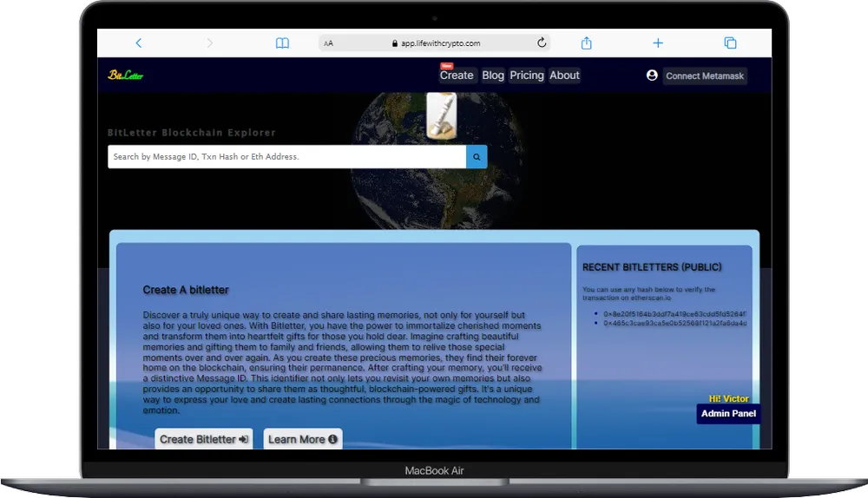Image resolution: width=868 pixels, height=498 pixels.
Task: Click the Safari back arrow
Action: 138,43
